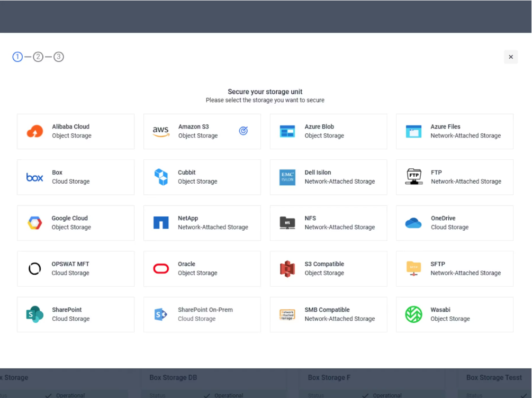532x398 pixels.
Task: Click step 3 in the wizard stepper
Action: click(59, 57)
